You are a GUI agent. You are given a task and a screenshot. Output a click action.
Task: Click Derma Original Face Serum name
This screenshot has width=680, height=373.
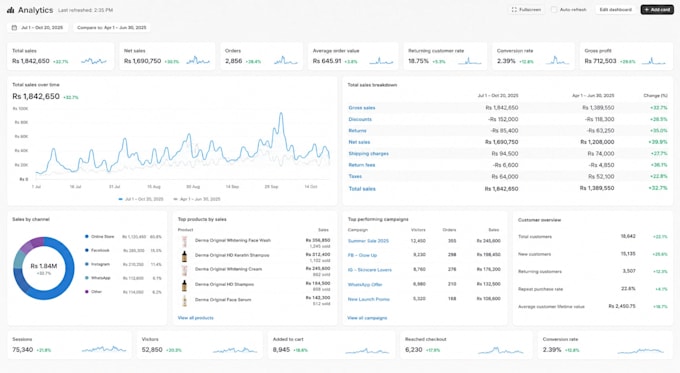point(223,300)
